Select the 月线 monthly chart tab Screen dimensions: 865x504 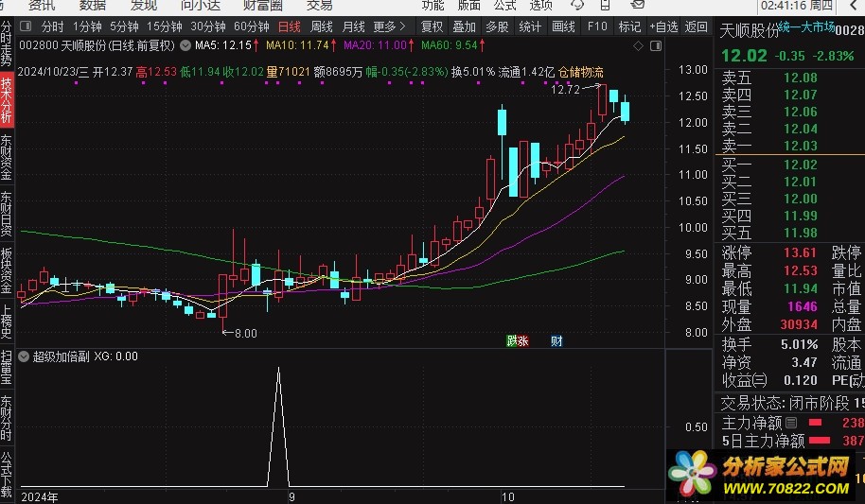[x=354, y=26]
